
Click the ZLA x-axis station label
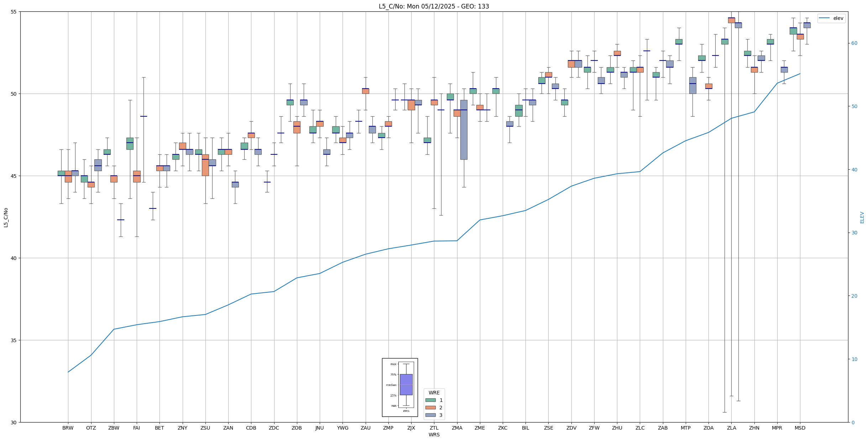731,428
